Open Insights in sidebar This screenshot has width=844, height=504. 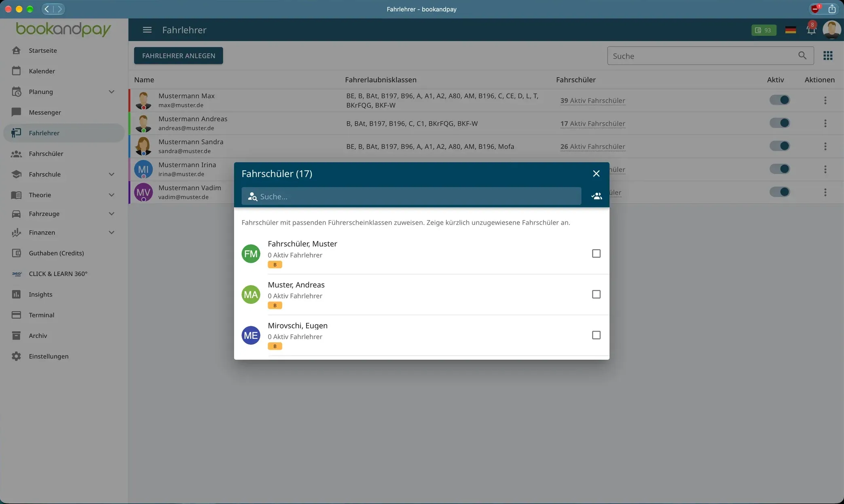tap(63, 295)
